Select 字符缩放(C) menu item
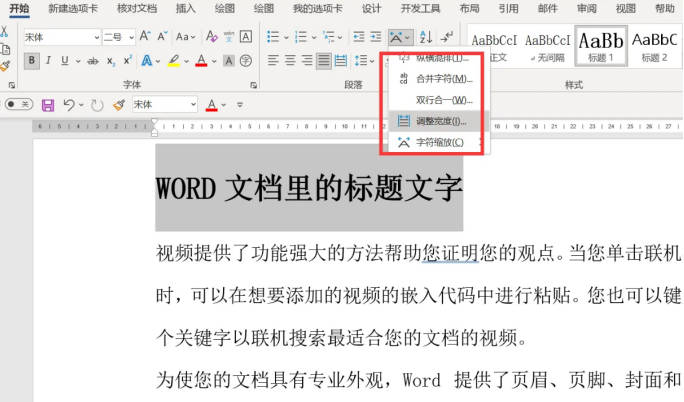The height and width of the screenshot is (402, 684). pos(437,142)
